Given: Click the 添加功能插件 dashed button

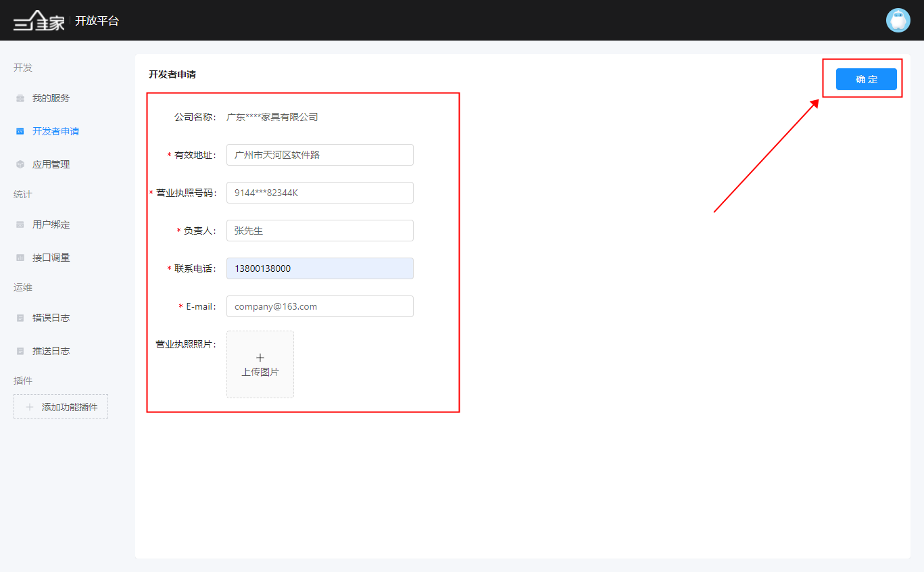Looking at the screenshot, I should (x=61, y=406).
